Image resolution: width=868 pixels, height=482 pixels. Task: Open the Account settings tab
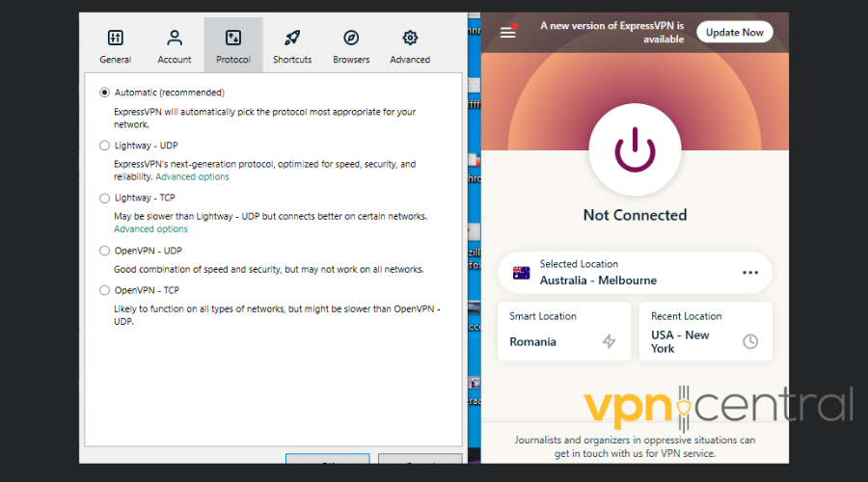[x=175, y=45]
